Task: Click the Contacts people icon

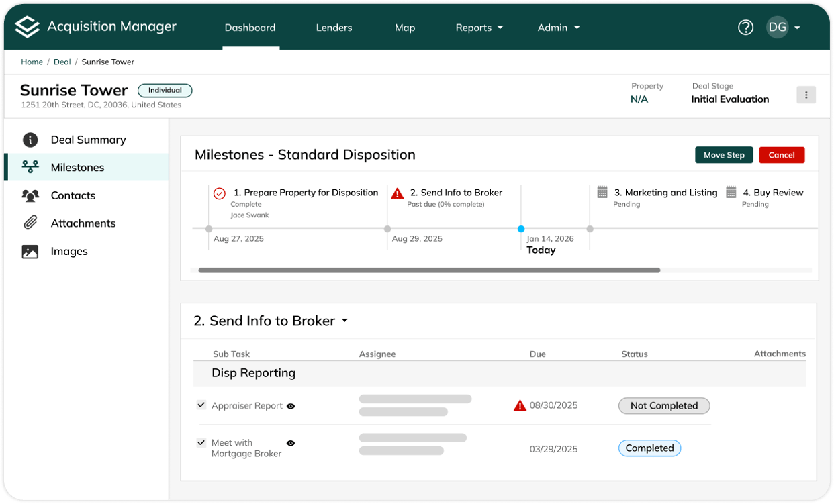Action: coord(30,195)
